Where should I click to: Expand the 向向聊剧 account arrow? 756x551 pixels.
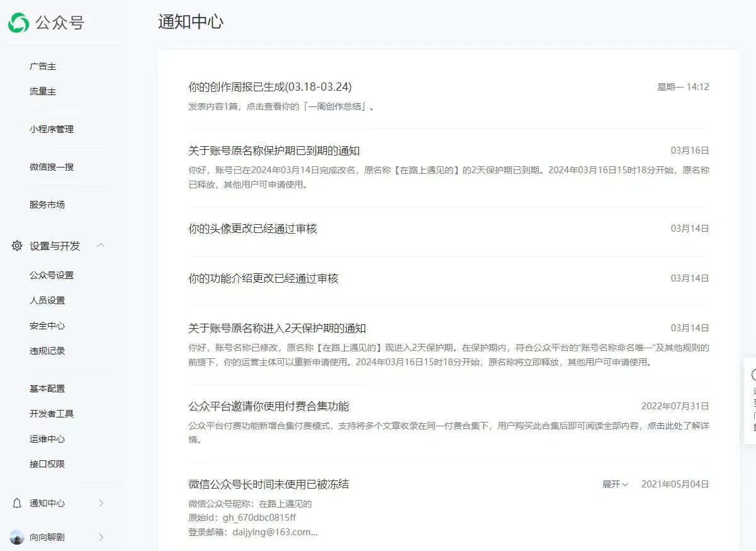click(x=101, y=537)
